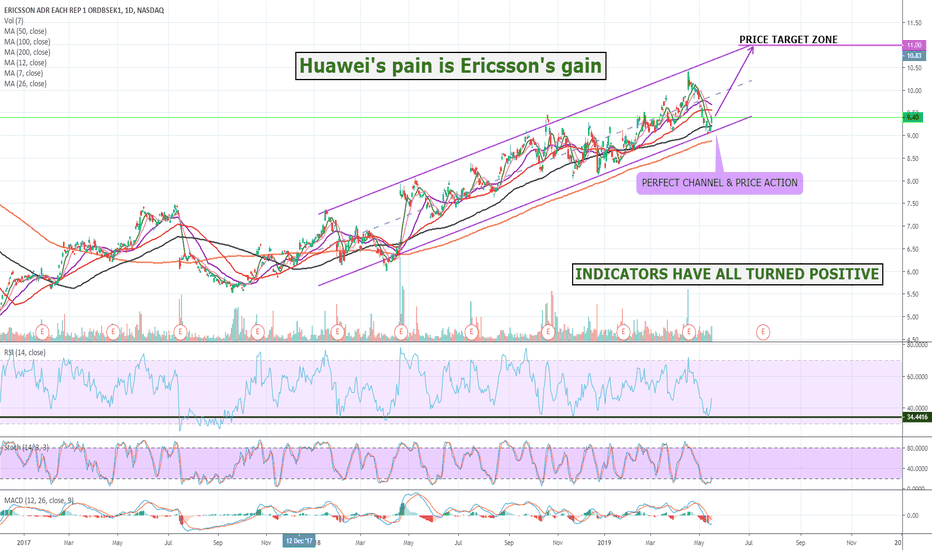
Task: Select the MA (26, close) legend entry
Action: pos(25,84)
